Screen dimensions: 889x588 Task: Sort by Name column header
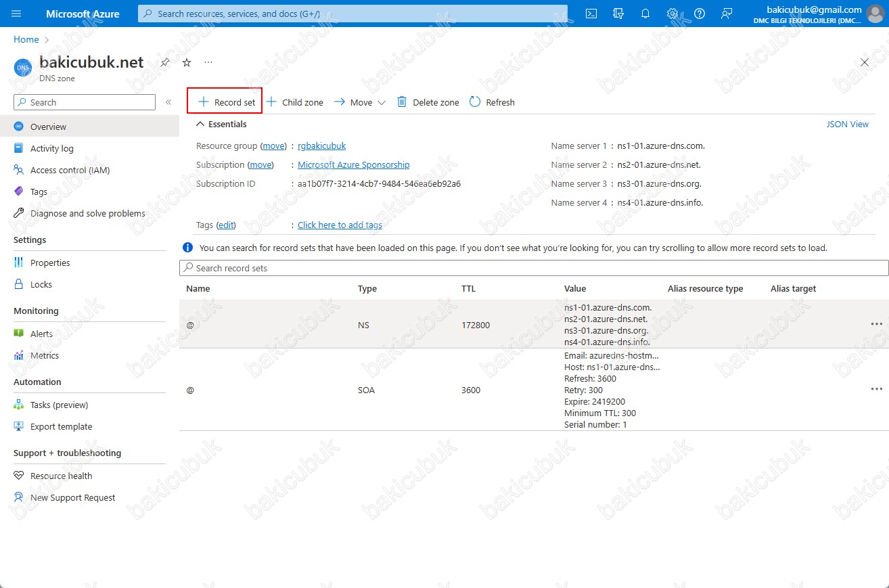click(x=198, y=288)
